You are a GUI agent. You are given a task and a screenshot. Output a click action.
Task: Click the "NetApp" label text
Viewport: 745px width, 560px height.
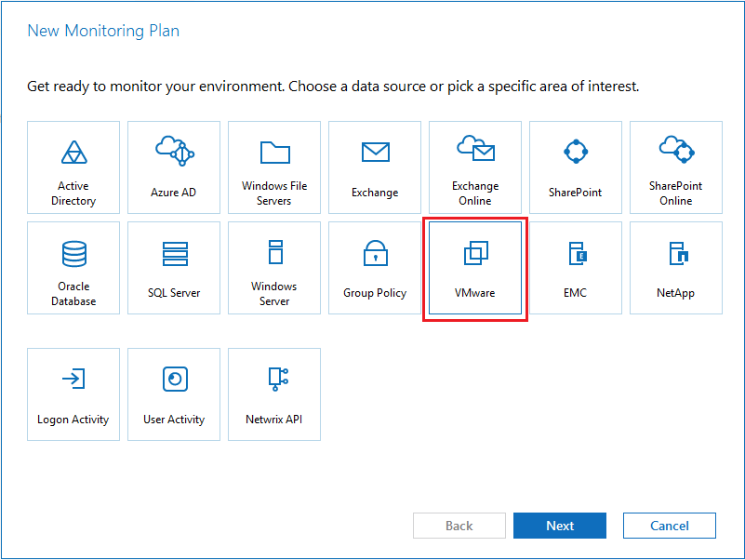[675, 293]
